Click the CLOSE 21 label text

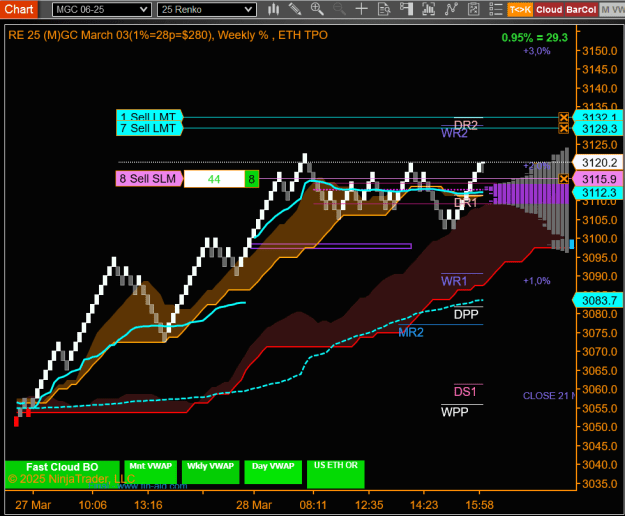(x=549, y=396)
